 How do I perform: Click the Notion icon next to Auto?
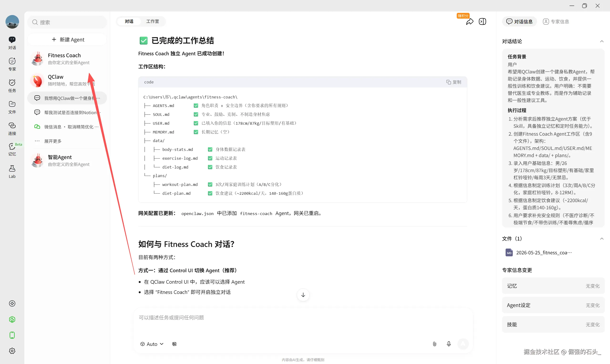[x=174, y=344]
